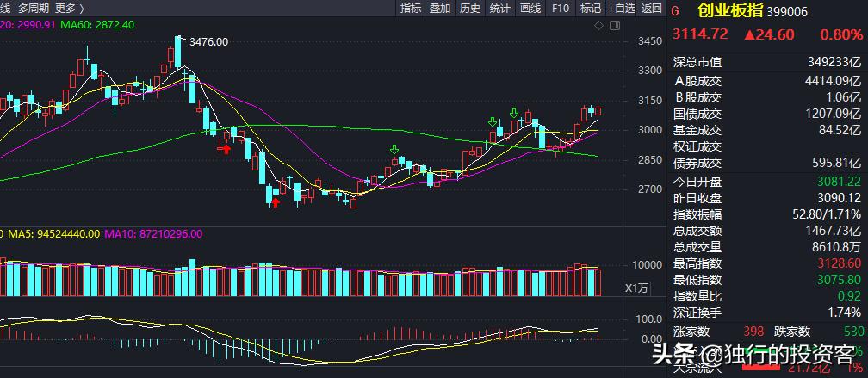Click the red up arrow marker near 2700
Viewport: 868px width, 378px height.
coord(276,202)
